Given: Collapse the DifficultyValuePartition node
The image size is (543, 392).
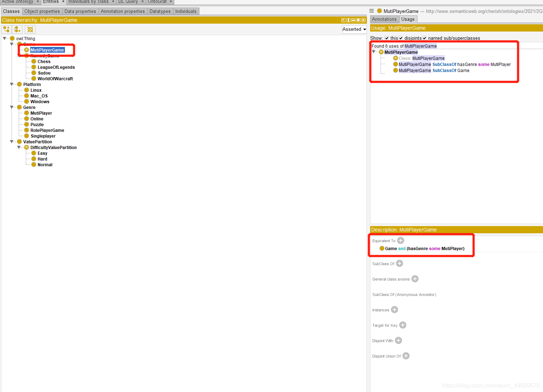Looking at the screenshot, I should (x=19, y=147).
